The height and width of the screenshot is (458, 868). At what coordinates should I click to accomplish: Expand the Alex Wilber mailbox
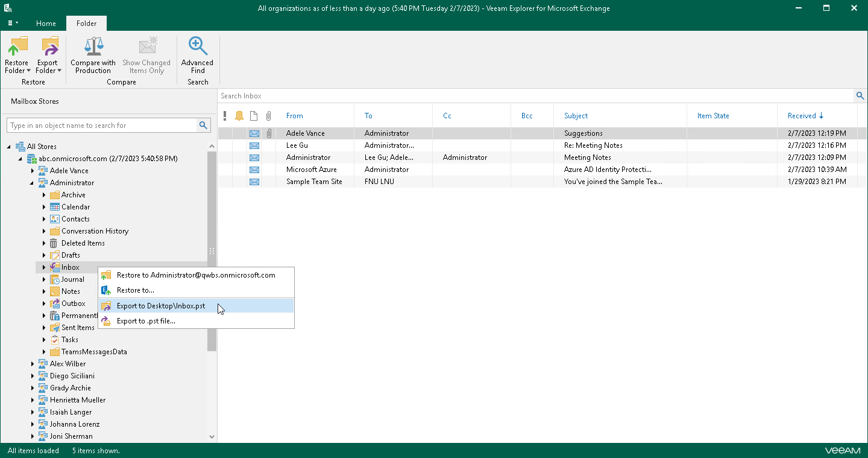click(x=33, y=363)
